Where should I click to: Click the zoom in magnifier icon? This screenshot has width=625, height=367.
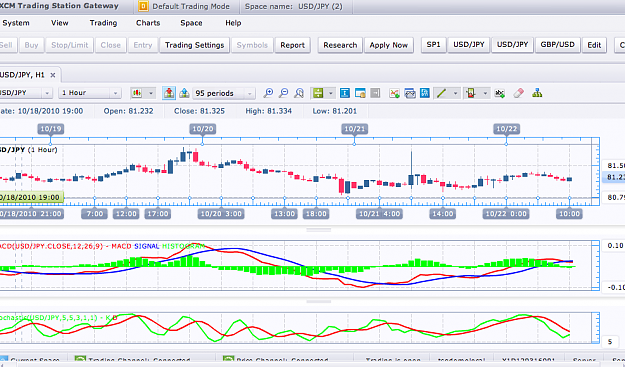point(268,93)
